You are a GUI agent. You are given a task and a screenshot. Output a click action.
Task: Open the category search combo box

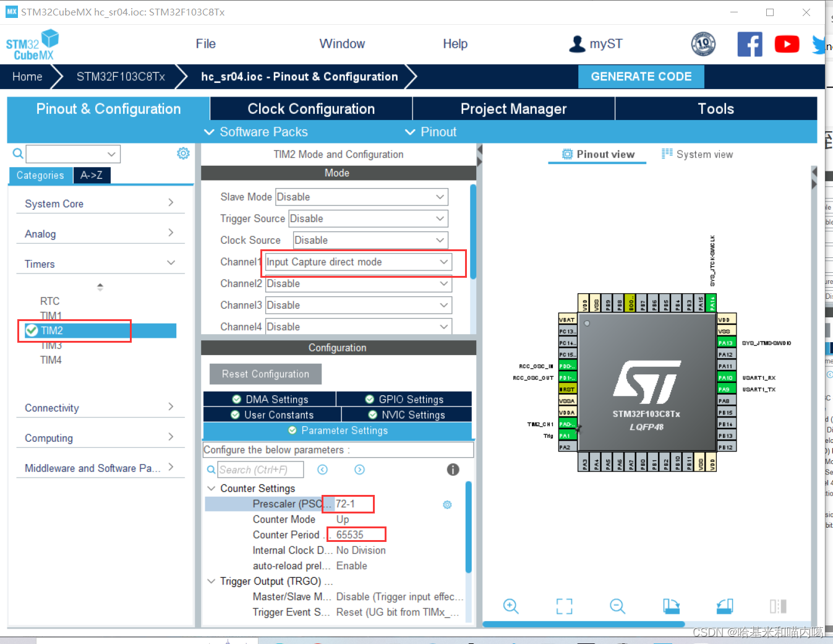(73, 154)
